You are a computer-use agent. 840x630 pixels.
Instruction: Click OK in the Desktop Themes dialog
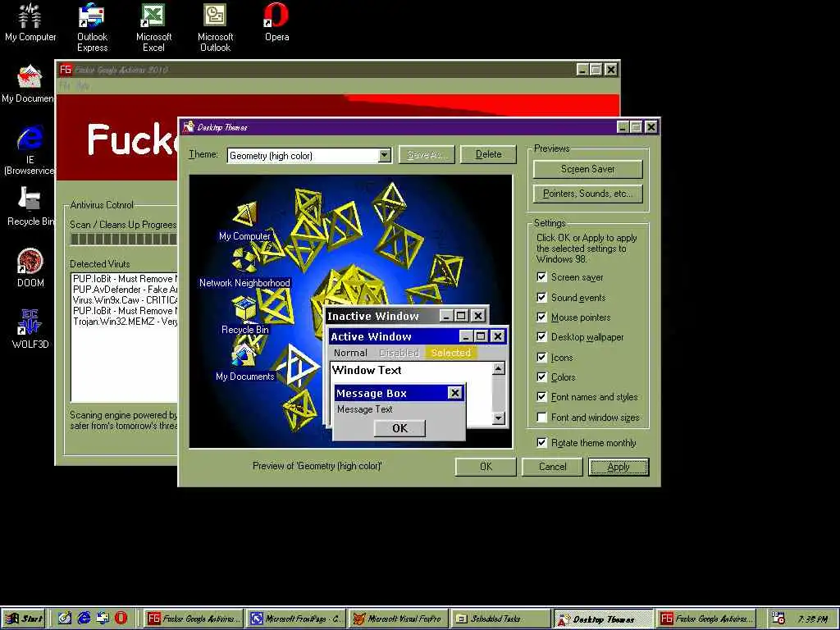(486, 467)
